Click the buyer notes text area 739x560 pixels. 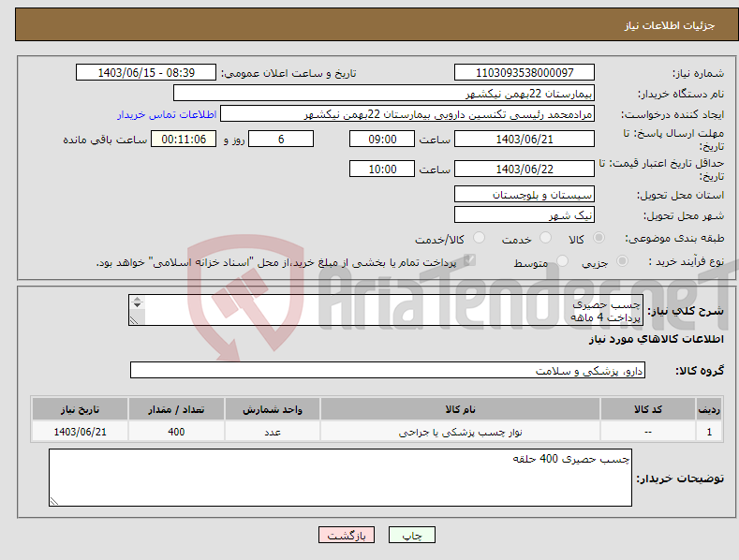340,478
